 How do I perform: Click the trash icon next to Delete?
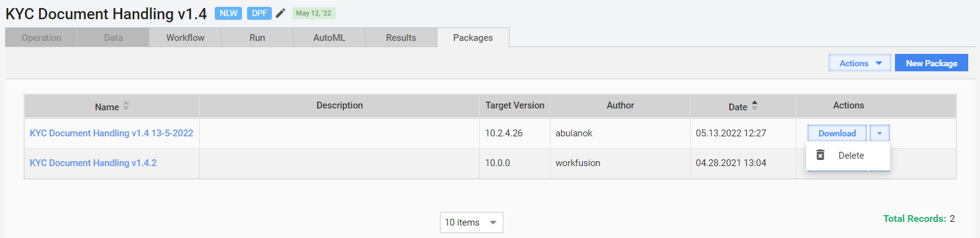[820, 155]
